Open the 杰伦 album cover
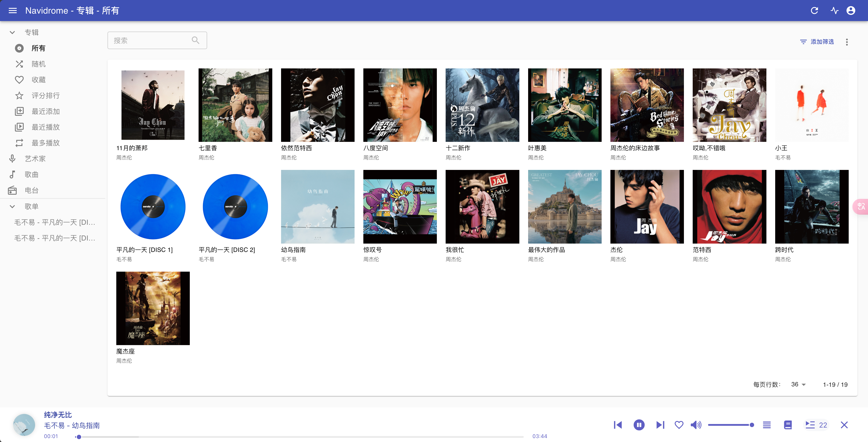868x442 pixels. [647, 207]
